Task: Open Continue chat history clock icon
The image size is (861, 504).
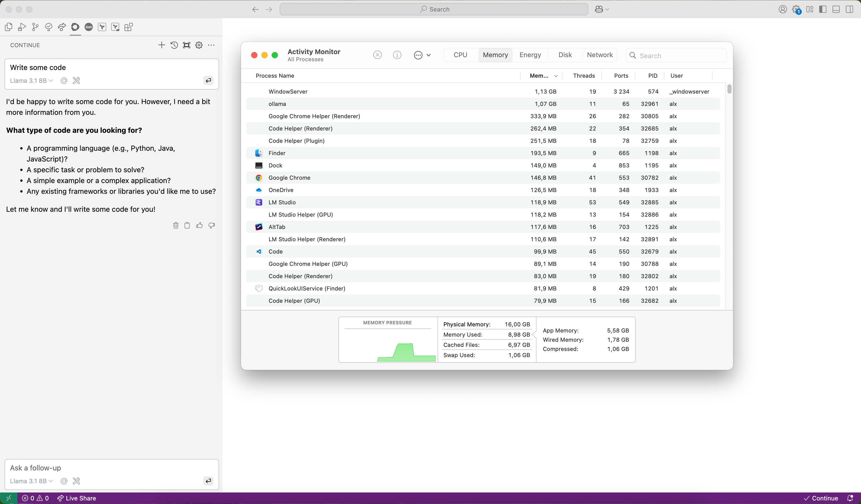Action: [x=174, y=45]
